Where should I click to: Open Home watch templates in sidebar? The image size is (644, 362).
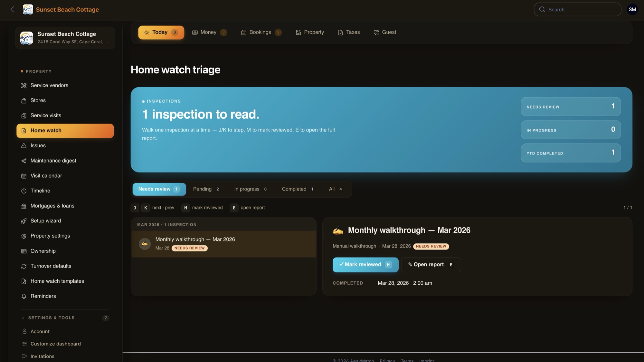point(65,281)
